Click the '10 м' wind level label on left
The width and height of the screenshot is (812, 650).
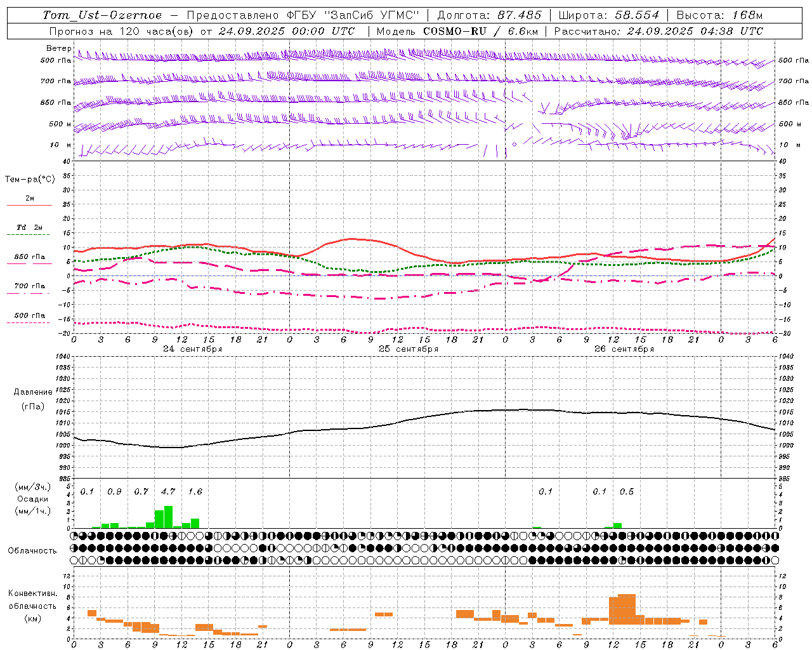[x=61, y=145]
